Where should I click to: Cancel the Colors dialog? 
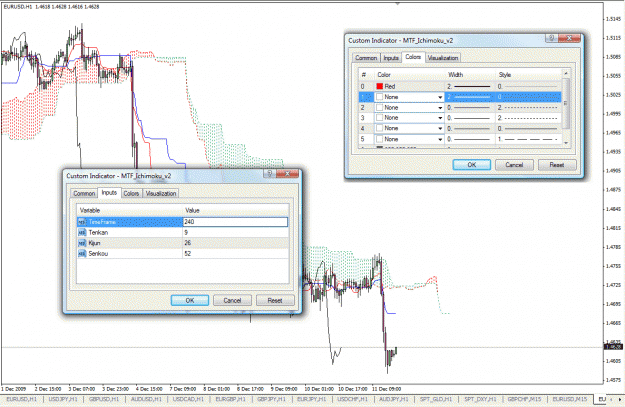tap(514, 165)
